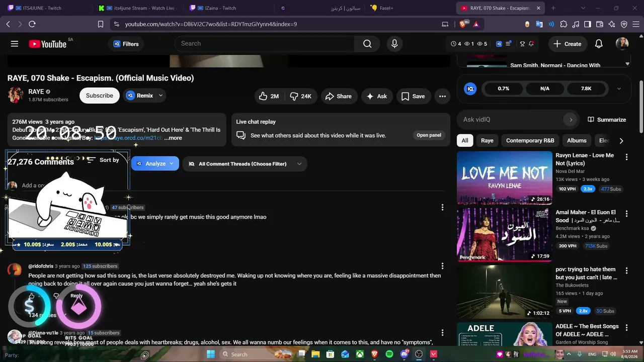
Task: Switch to its4june Stream Kick tab
Action: (x=138, y=8)
